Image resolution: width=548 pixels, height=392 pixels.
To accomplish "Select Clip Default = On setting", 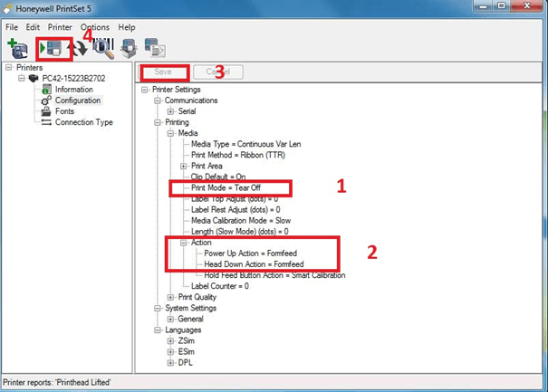I will [x=218, y=177].
